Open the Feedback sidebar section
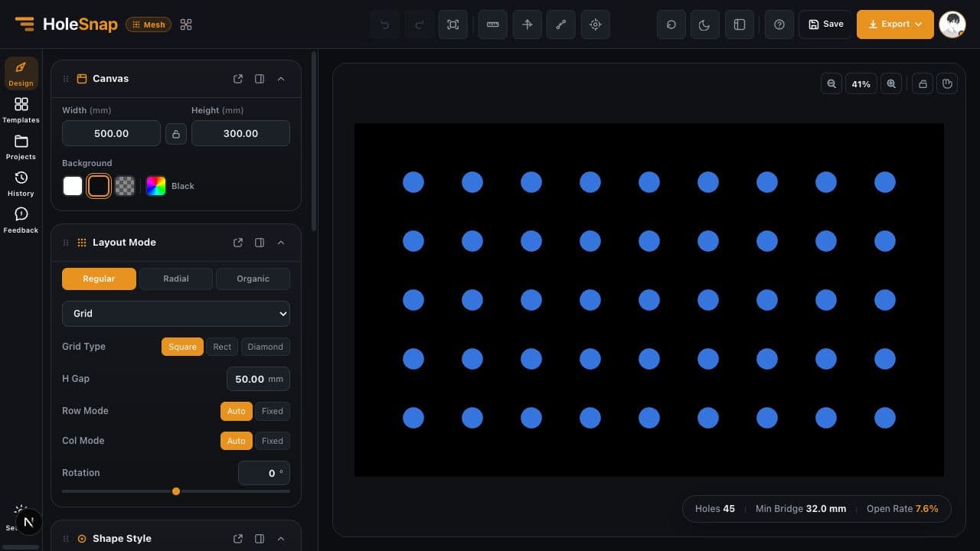Image resolution: width=980 pixels, height=551 pixels. [21, 220]
